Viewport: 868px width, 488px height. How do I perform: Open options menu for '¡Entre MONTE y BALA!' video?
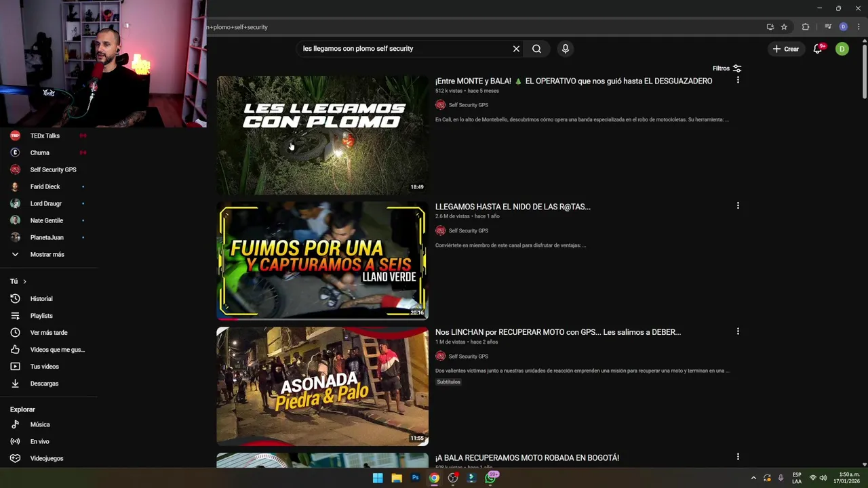point(738,80)
